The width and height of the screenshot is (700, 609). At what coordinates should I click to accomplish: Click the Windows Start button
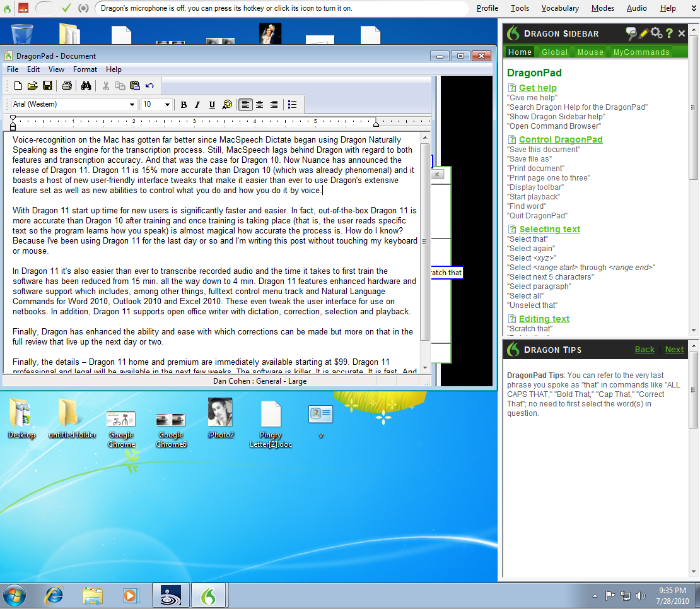(x=15, y=596)
